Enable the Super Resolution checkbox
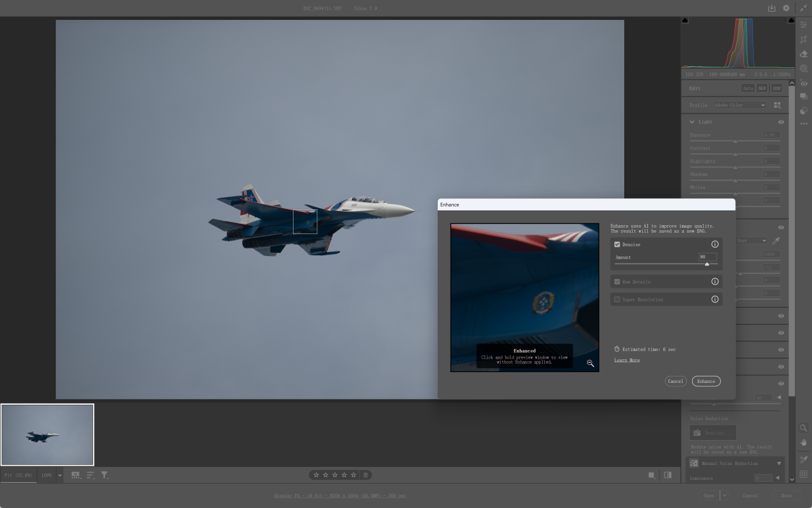 617,300
